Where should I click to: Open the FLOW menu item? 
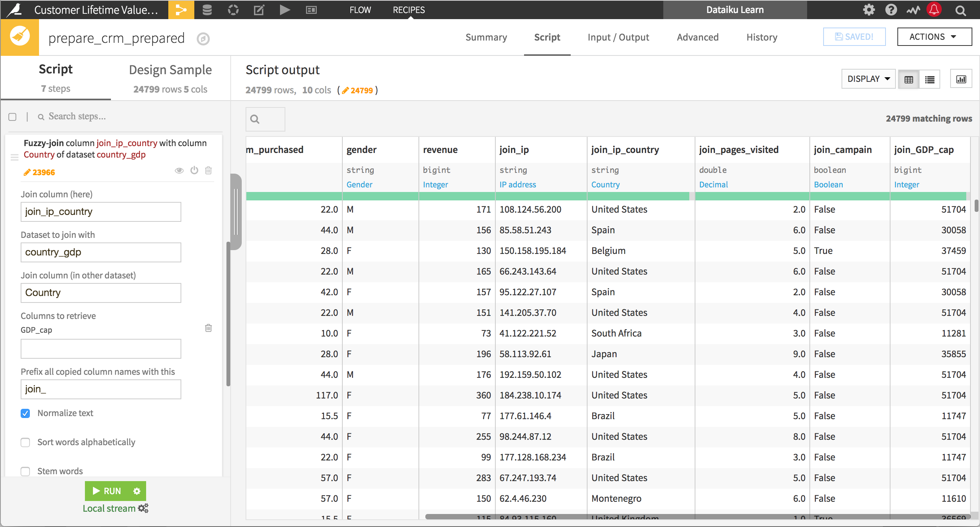point(360,10)
